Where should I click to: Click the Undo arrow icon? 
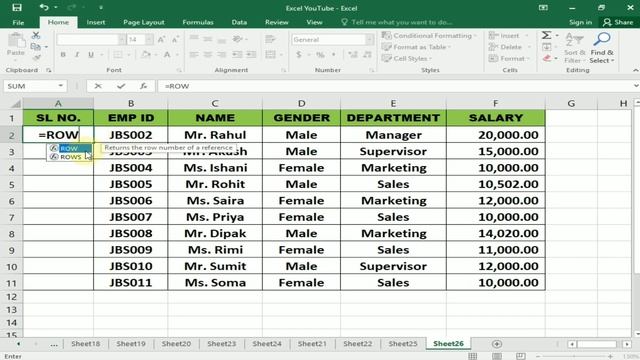44,7
